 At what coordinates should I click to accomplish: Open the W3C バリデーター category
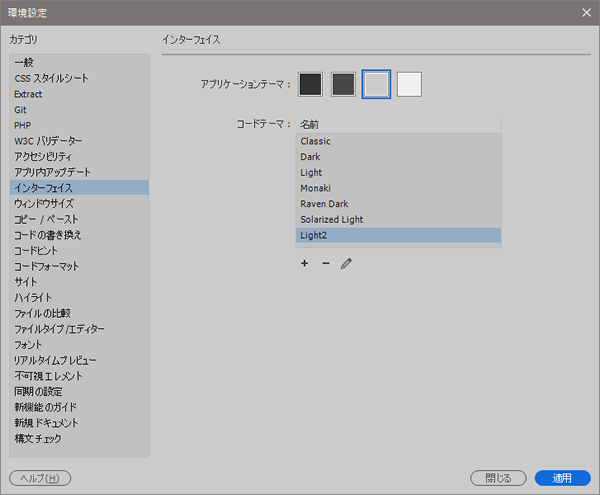pyautogui.click(x=79, y=141)
